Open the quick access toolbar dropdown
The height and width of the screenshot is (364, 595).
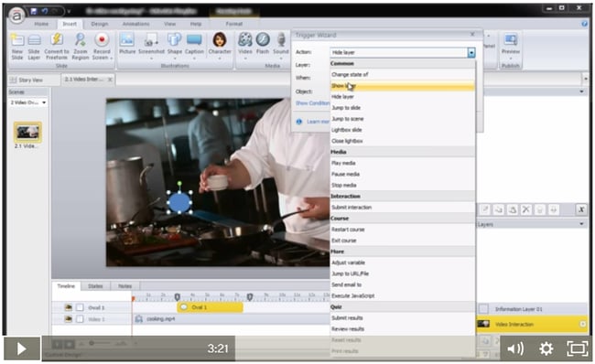click(69, 11)
